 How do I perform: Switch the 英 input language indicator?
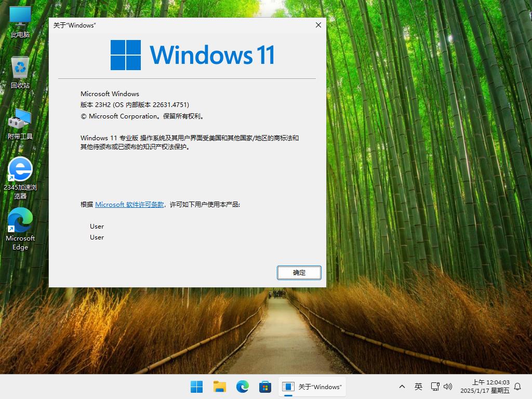click(x=418, y=387)
